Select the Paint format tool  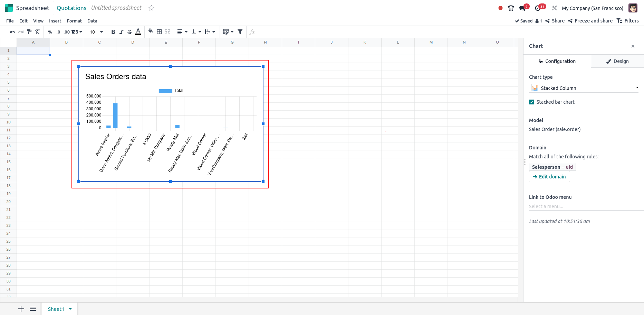[29, 32]
